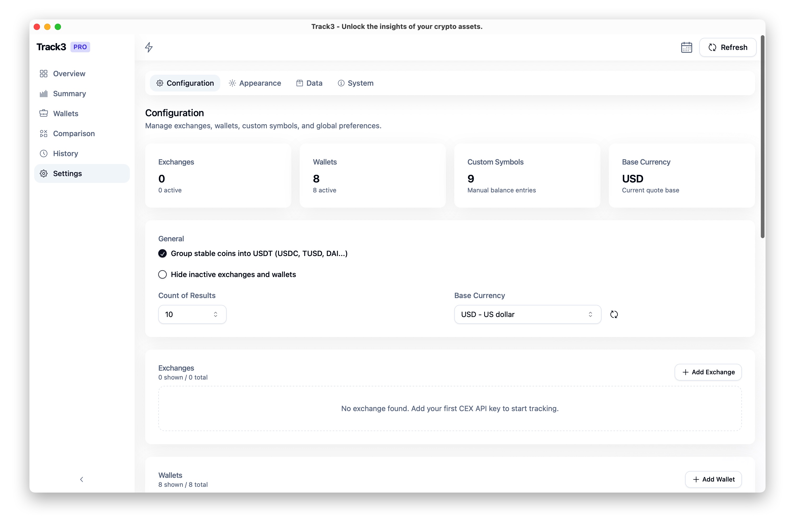Open the Wallets page from sidebar
This screenshot has width=795, height=532.
(x=65, y=114)
